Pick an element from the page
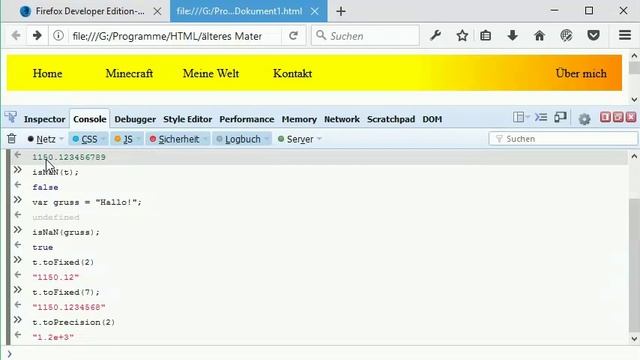Viewport: 640px width, 360px height. click(11, 118)
